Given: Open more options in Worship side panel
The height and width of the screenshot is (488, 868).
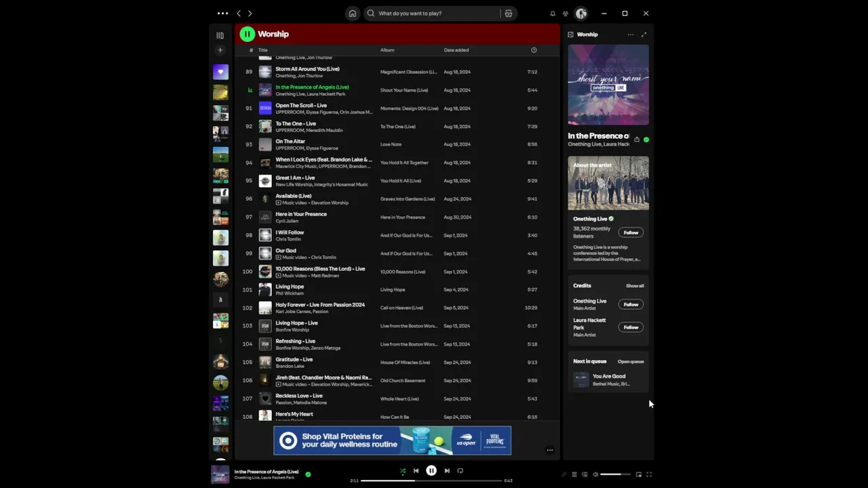Looking at the screenshot, I should click(631, 35).
